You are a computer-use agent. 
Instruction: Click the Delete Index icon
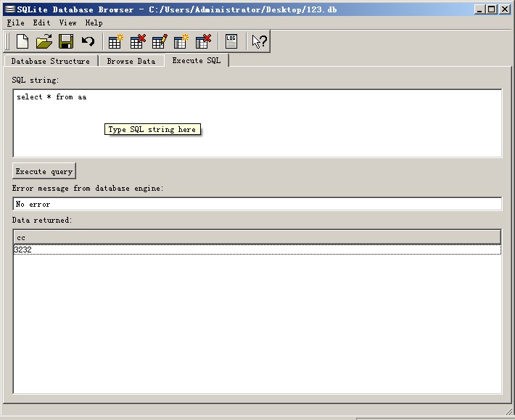203,41
